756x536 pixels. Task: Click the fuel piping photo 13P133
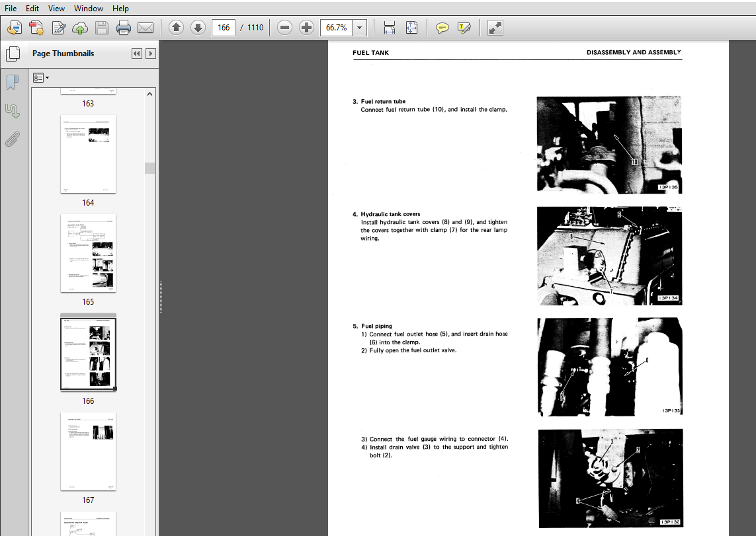610,367
